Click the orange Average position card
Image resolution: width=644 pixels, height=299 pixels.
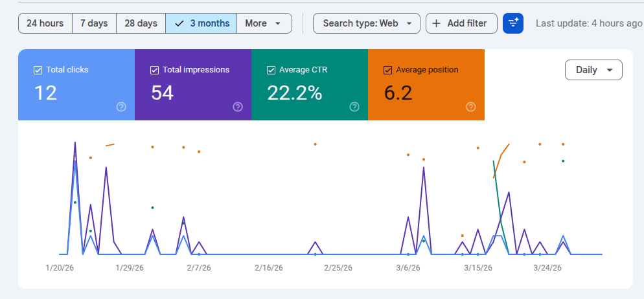point(426,85)
